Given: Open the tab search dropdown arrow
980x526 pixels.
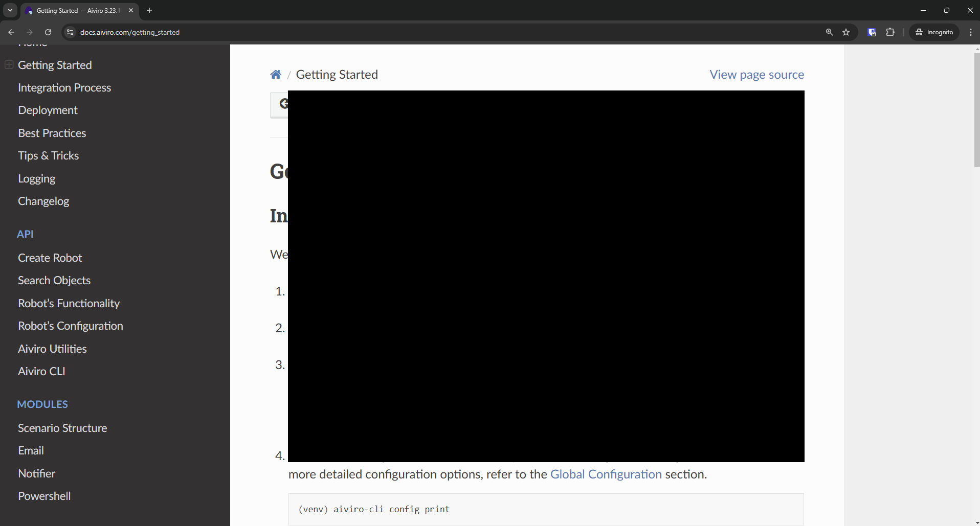Looking at the screenshot, I should click(10, 10).
